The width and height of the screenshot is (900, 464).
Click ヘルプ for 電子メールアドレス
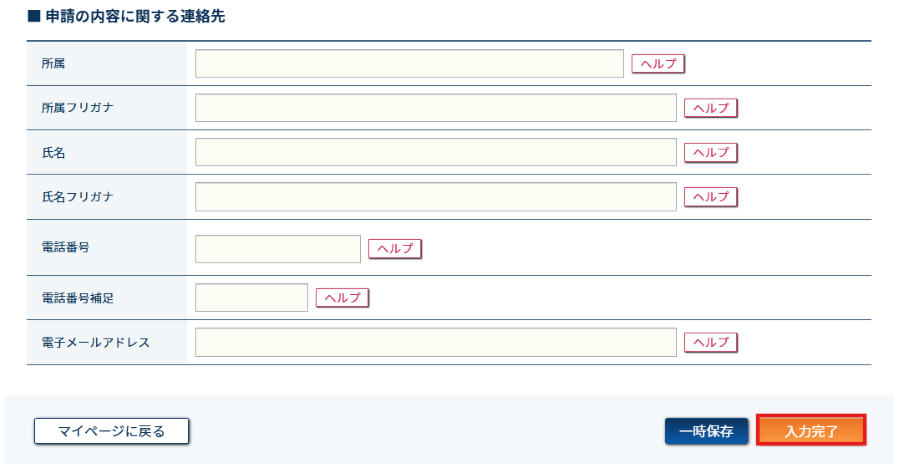click(711, 342)
